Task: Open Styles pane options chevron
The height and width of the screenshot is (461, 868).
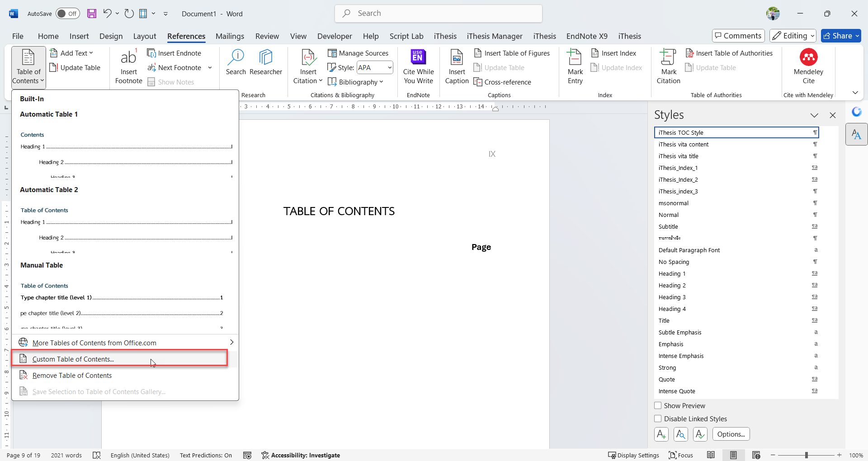Action: [x=815, y=115]
